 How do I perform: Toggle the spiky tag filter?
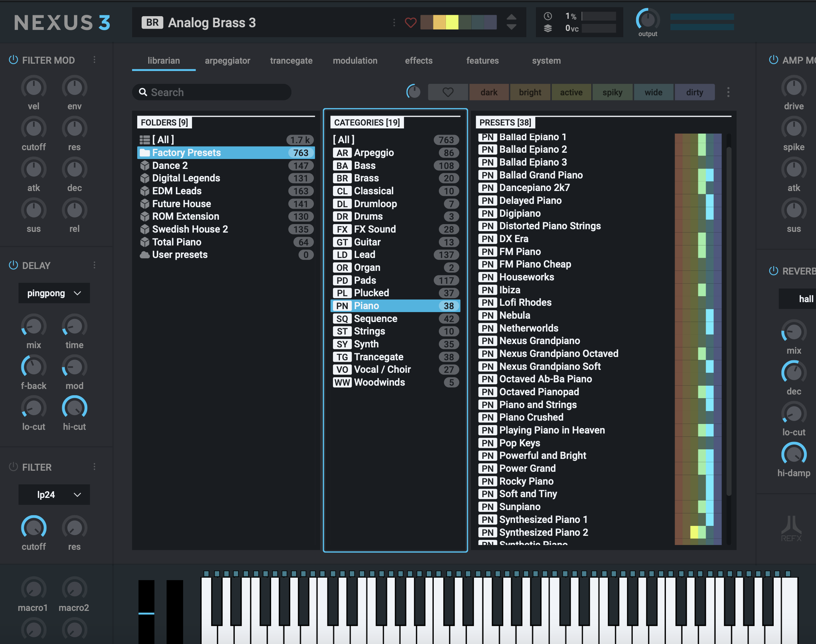(x=612, y=92)
